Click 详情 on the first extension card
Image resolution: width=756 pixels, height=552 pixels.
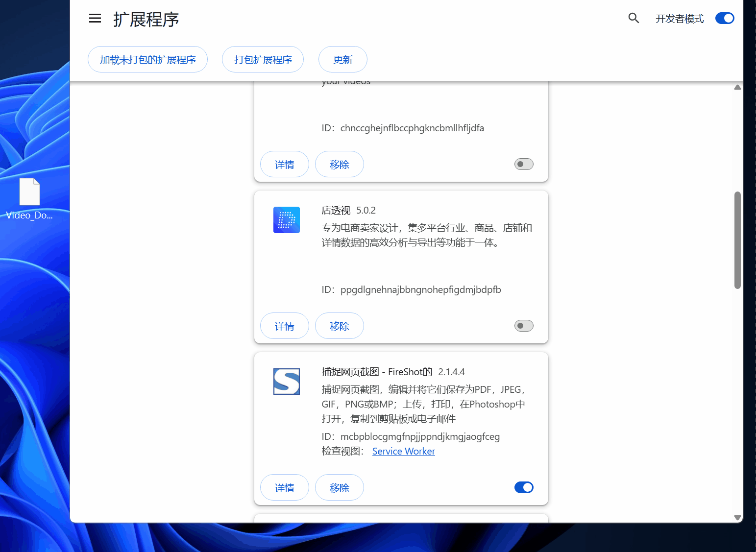tap(284, 164)
